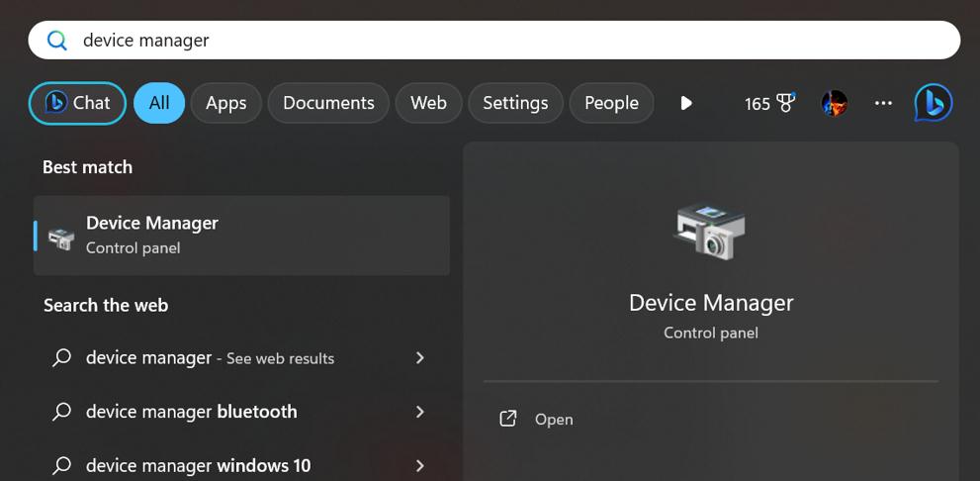Open Device Manager best match result
Screen dimensions: 980x481
click(x=241, y=236)
